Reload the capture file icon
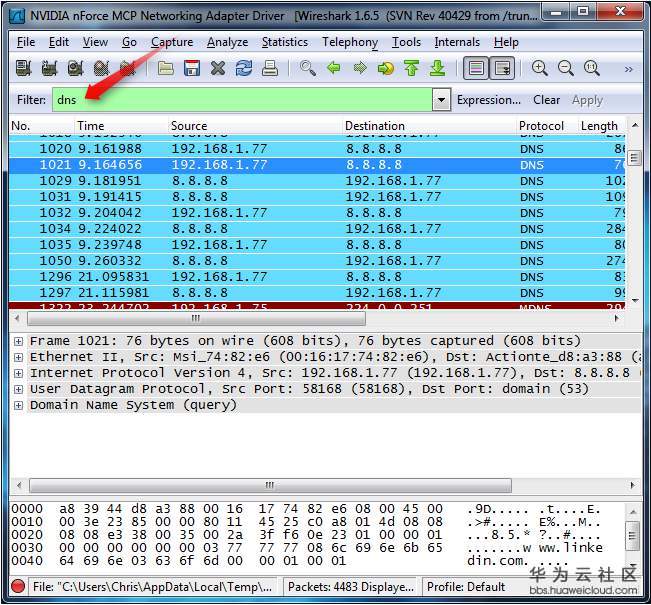The image size is (651, 605). coord(244,68)
